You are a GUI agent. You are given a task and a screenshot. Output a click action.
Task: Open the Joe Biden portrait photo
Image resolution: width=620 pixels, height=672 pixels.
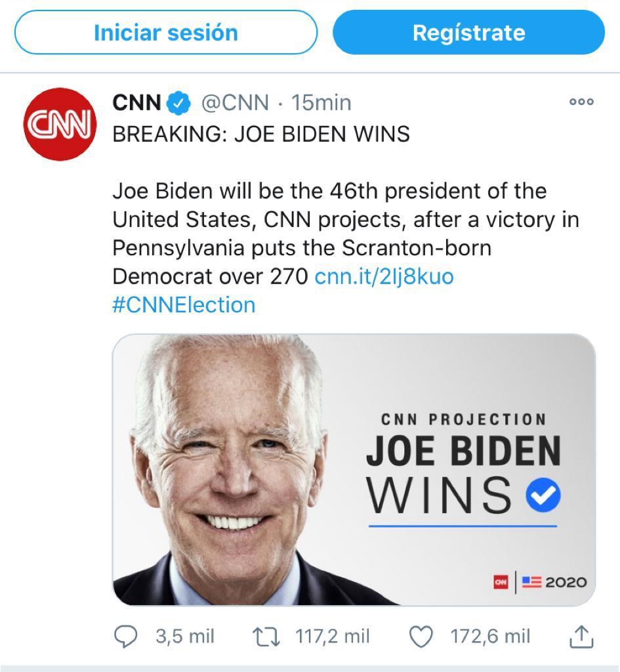[230, 469]
